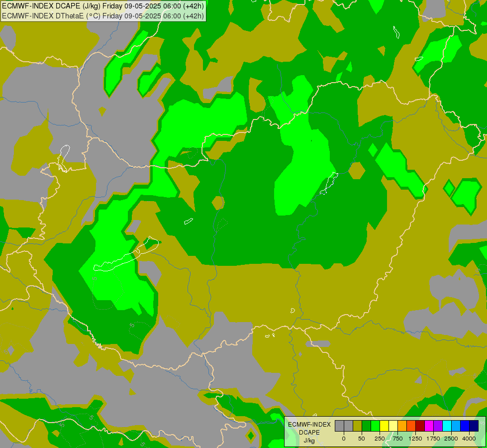Pick the olive legend color swatch
This screenshot has width=487, height=448.
[358, 426]
